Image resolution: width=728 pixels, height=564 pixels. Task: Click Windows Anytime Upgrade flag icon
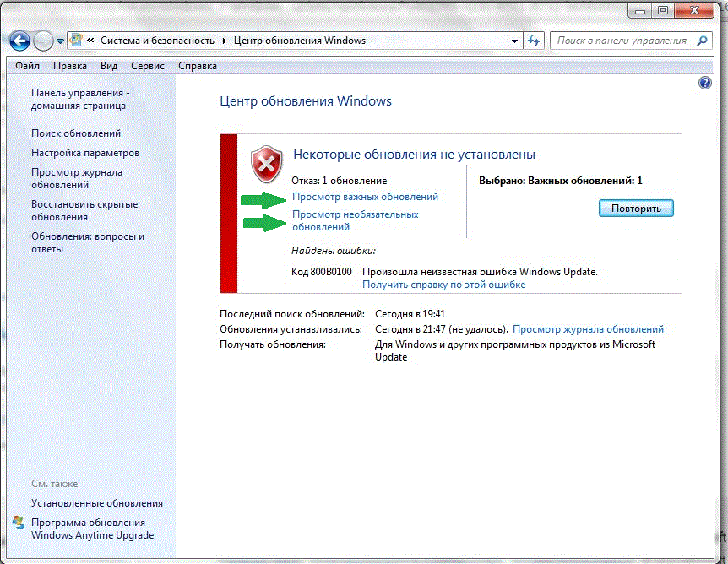pyautogui.click(x=18, y=523)
